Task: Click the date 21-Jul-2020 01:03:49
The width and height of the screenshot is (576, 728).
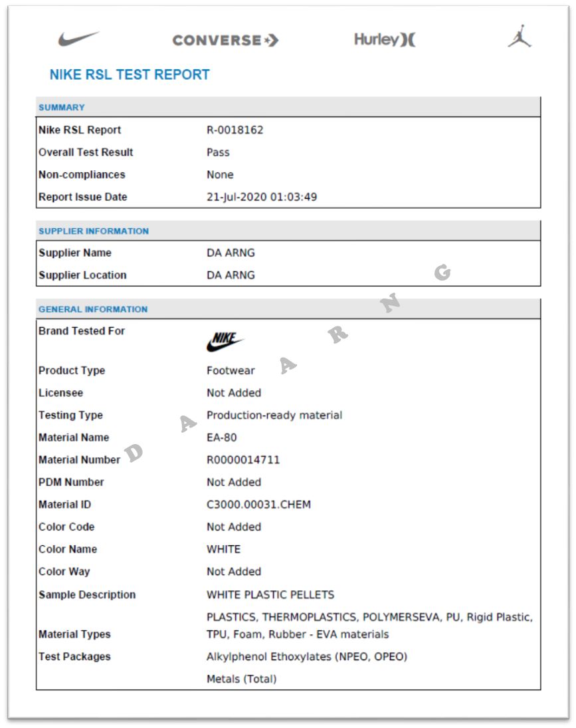Action: [x=262, y=197]
